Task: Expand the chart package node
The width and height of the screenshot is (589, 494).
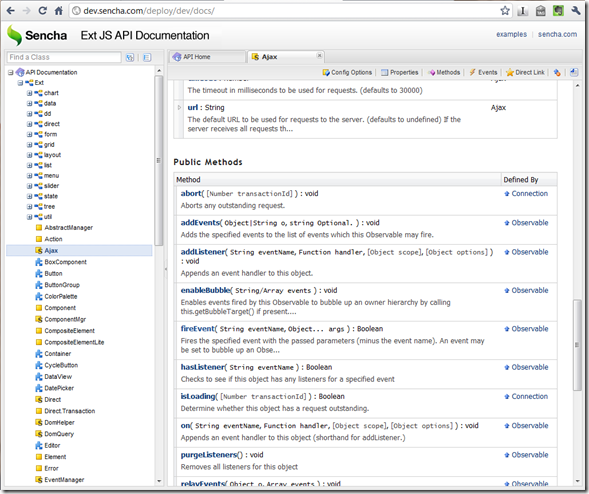Action: pyautogui.click(x=29, y=93)
